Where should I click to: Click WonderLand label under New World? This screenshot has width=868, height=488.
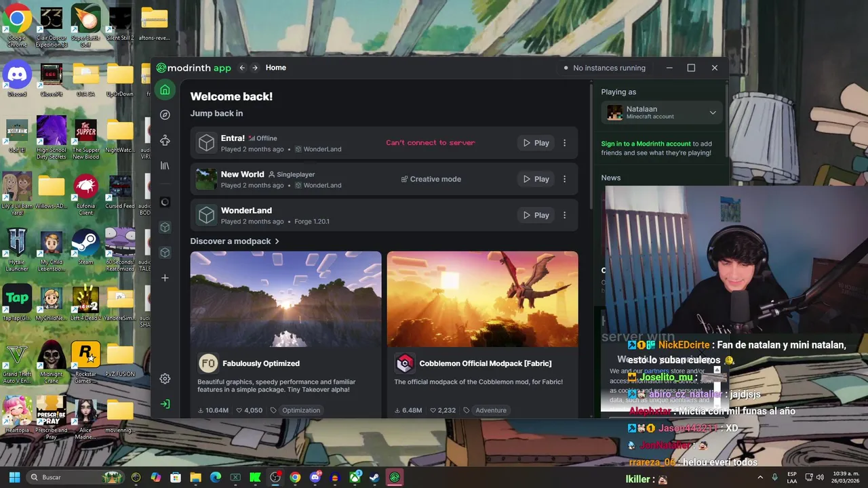tap(322, 185)
